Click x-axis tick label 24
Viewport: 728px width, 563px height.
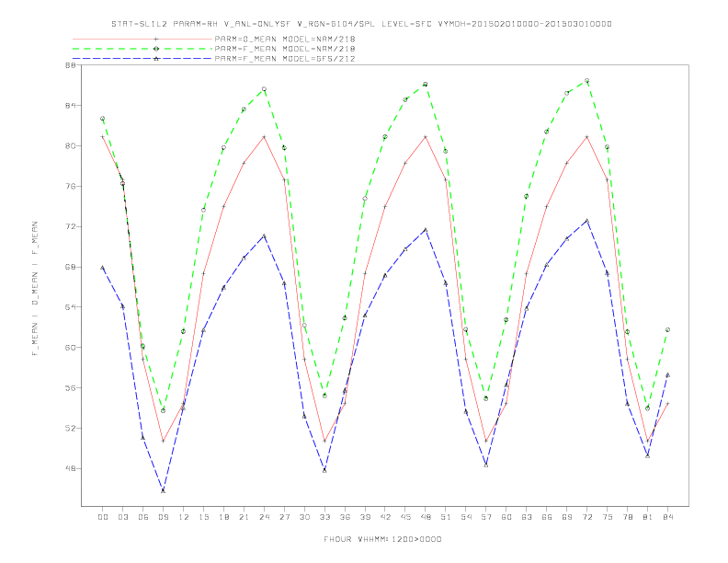(264, 517)
